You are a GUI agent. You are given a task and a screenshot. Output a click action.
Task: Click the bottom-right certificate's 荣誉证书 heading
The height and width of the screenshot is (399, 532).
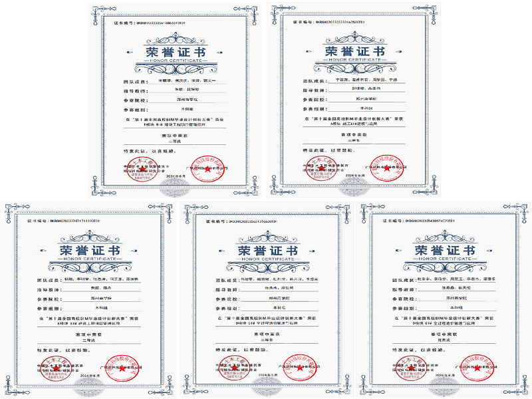tap(441, 251)
